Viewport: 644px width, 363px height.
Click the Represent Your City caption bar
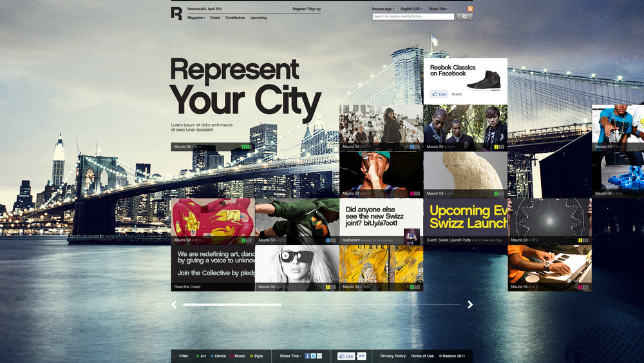(x=213, y=147)
